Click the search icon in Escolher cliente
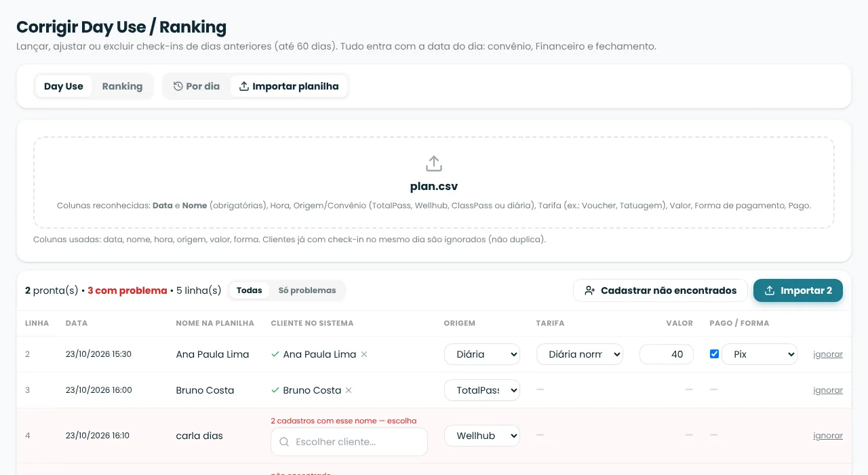 click(x=284, y=442)
